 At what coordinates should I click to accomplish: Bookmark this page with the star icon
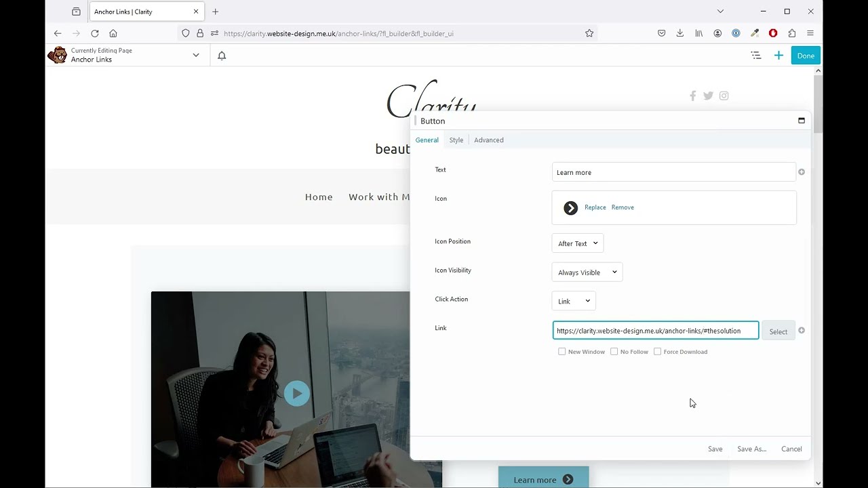589,33
